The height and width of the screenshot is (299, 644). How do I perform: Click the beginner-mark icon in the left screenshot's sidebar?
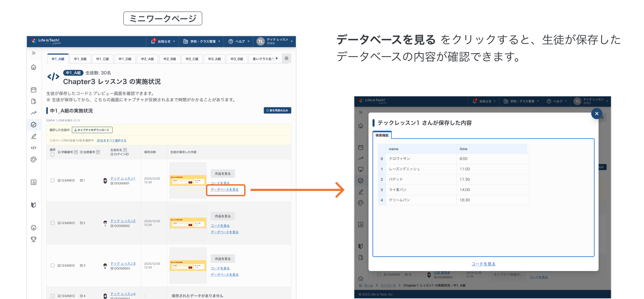click(x=34, y=205)
